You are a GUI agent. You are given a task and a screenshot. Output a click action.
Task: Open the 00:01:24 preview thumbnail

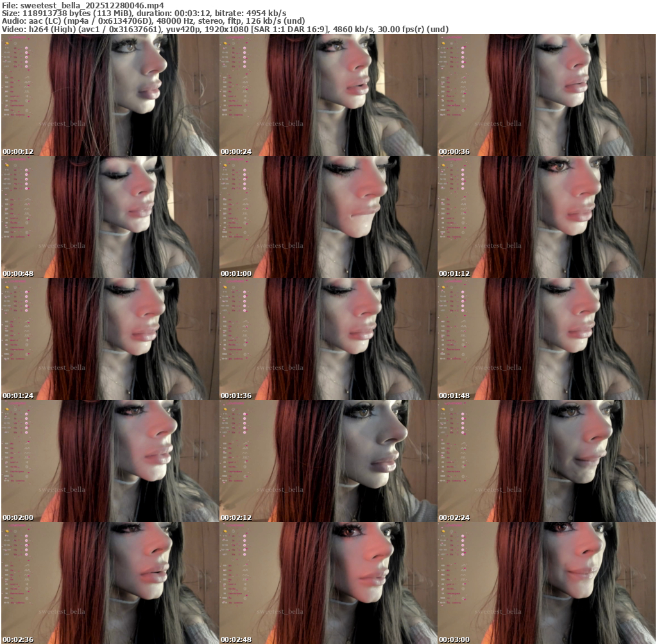click(110, 339)
